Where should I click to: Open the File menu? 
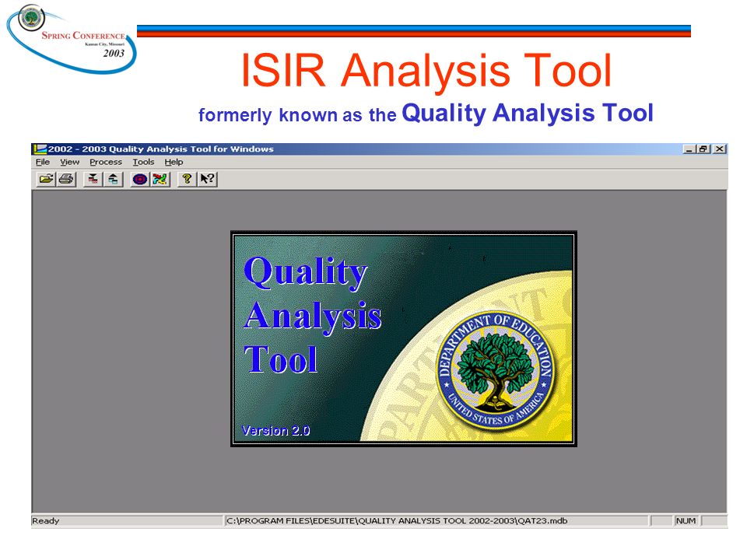42,162
